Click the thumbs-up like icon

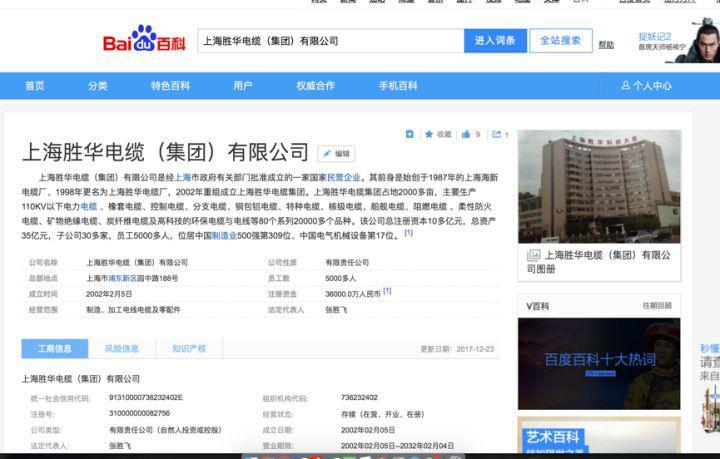[x=466, y=134]
